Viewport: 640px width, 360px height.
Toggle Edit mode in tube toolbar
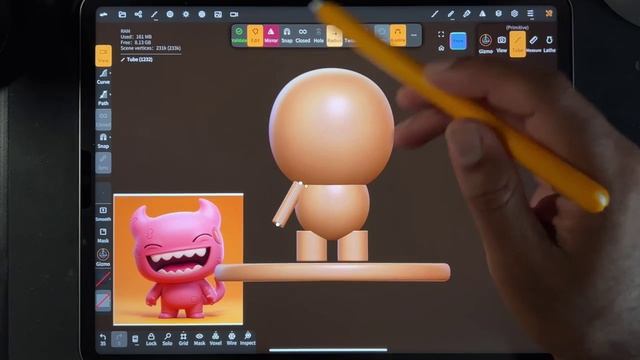tap(255, 36)
